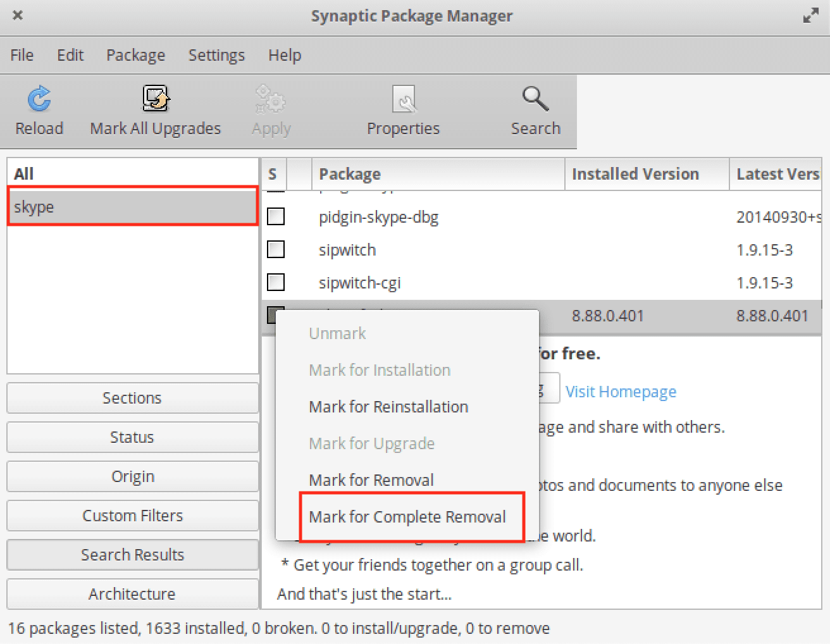Click the Search magnifier icon
830x644 pixels.
[x=535, y=99]
